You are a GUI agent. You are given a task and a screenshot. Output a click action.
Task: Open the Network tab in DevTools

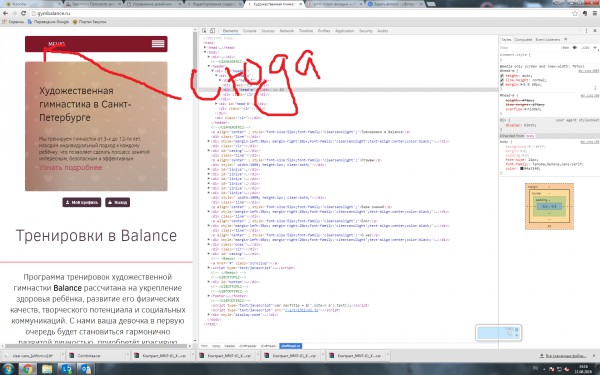click(287, 31)
